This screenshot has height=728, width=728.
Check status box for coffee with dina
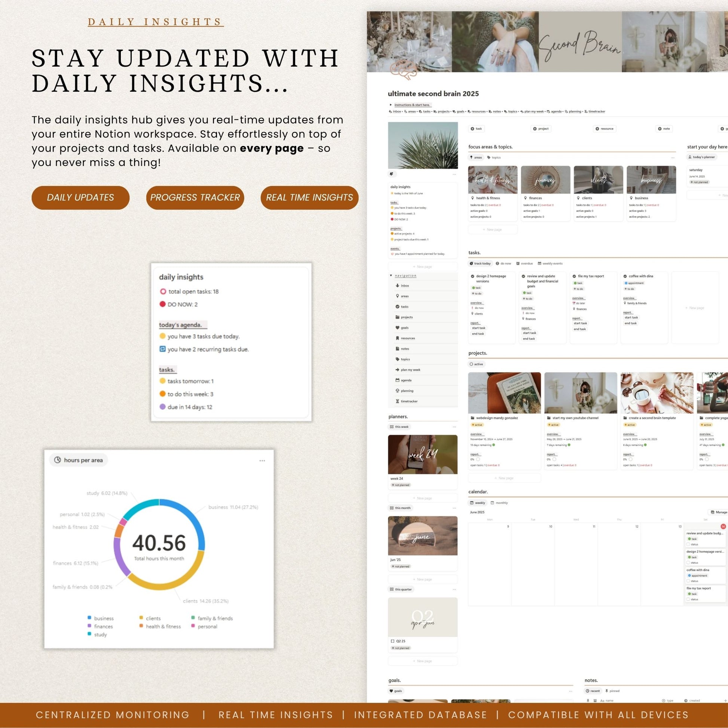[688, 581]
